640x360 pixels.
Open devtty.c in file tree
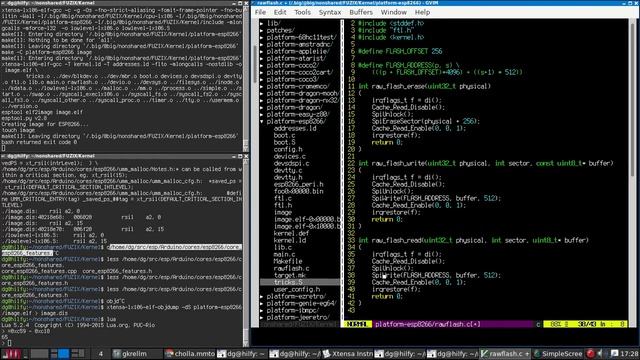click(x=288, y=171)
